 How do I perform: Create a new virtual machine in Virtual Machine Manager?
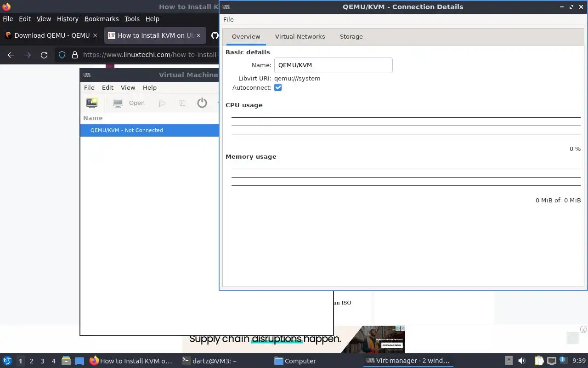pos(92,103)
